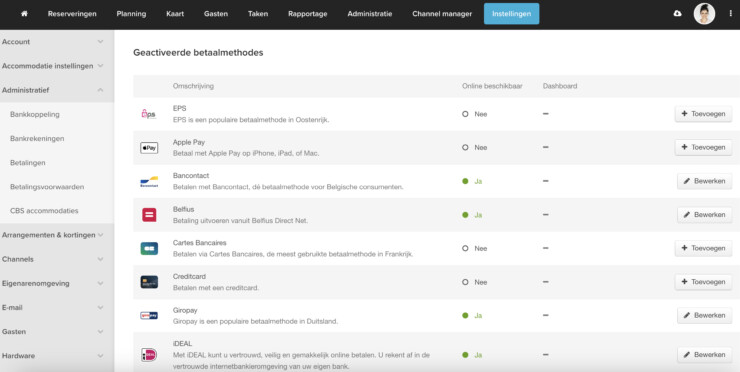Click the Cartes Bancaires logo
The width and height of the screenshot is (740, 372).
[x=149, y=248]
